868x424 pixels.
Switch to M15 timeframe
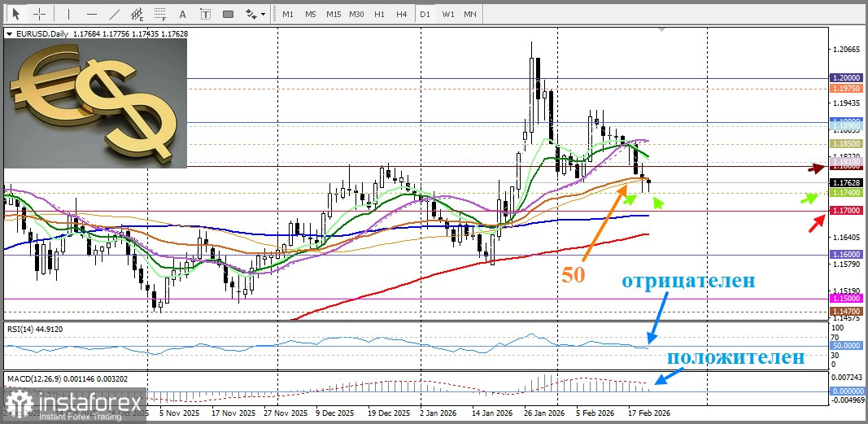(334, 14)
